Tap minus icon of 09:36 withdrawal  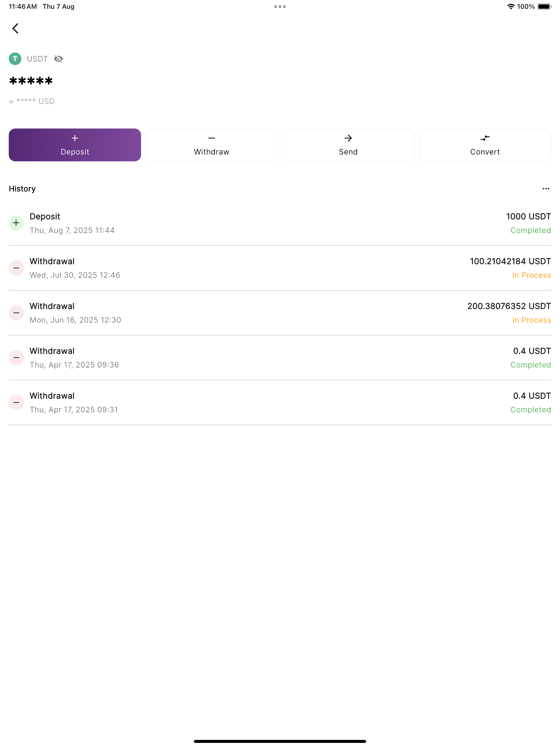point(16,358)
